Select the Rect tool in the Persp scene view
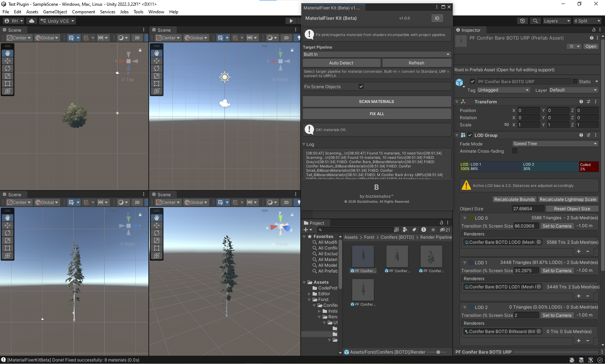605x364 pixels. click(157, 248)
